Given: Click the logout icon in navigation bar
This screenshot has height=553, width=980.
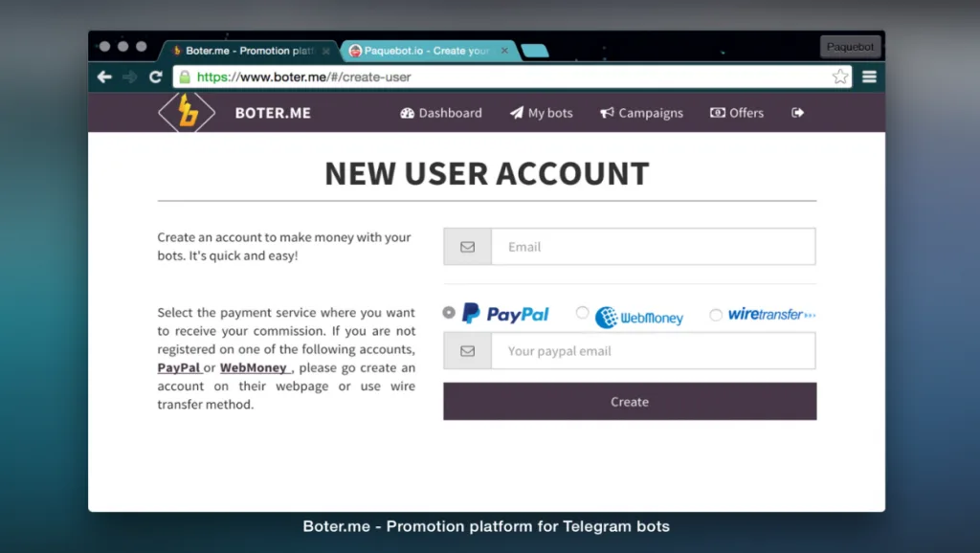Looking at the screenshot, I should pos(797,113).
